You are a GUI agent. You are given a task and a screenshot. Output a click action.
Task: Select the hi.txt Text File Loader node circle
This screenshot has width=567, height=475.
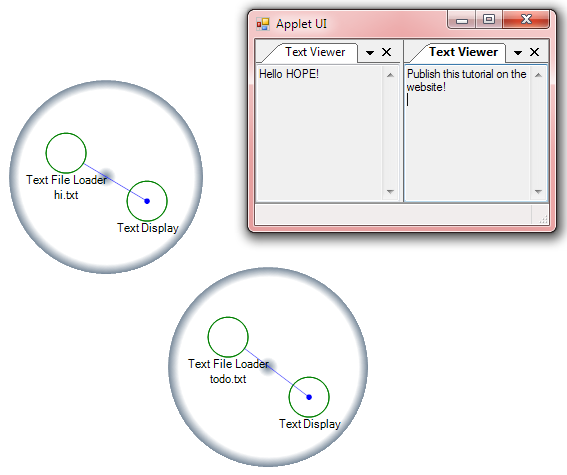pyautogui.click(x=66, y=153)
